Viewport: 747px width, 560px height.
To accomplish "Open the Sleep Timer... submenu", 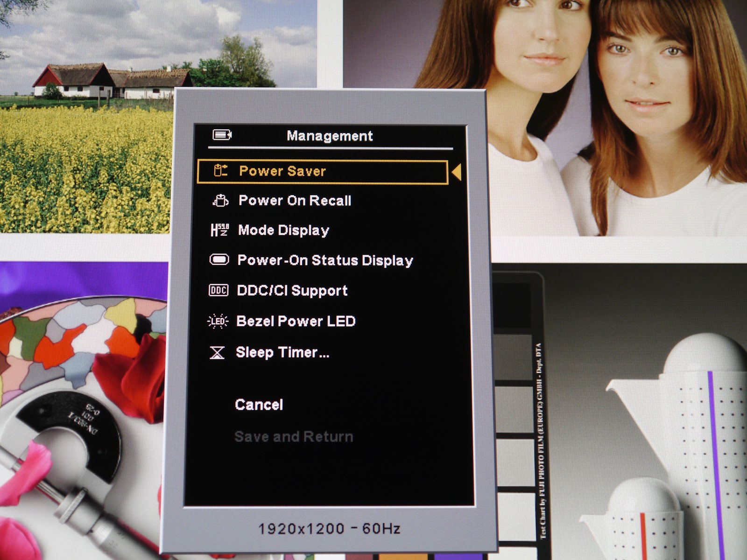I will click(282, 352).
